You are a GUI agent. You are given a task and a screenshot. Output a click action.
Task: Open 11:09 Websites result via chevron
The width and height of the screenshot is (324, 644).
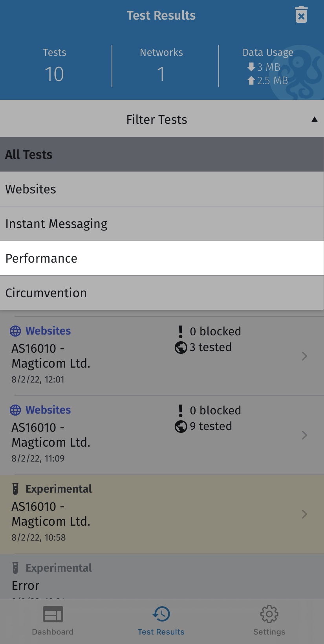304,435
